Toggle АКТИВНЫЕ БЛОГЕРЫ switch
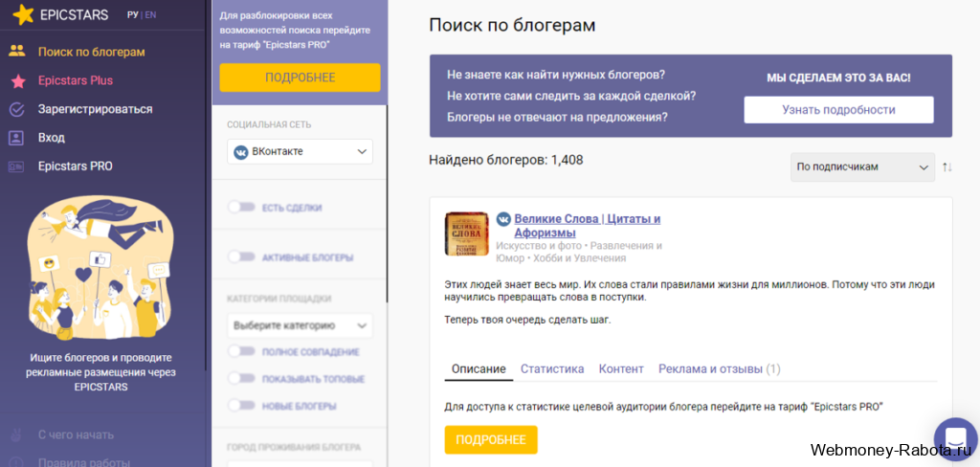Viewport: 980px width, 467px height. pyautogui.click(x=241, y=256)
